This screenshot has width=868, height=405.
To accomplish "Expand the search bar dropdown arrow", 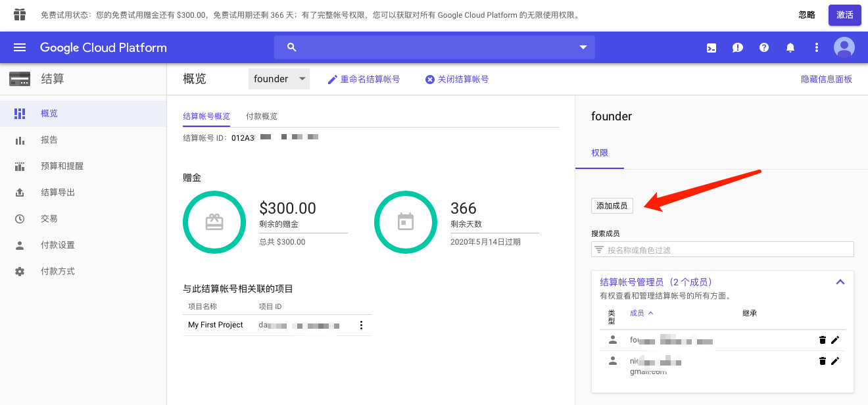I will point(583,47).
